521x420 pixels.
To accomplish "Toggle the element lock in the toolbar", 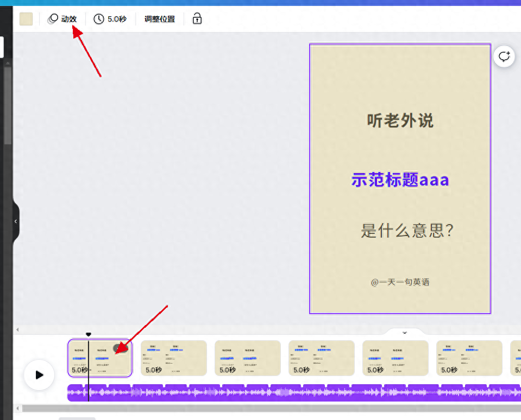I will 196,18.
